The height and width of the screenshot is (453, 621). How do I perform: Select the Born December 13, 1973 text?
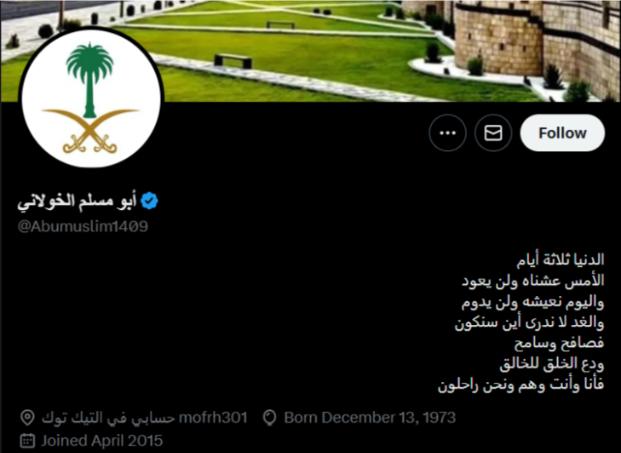[x=370, y=418]
